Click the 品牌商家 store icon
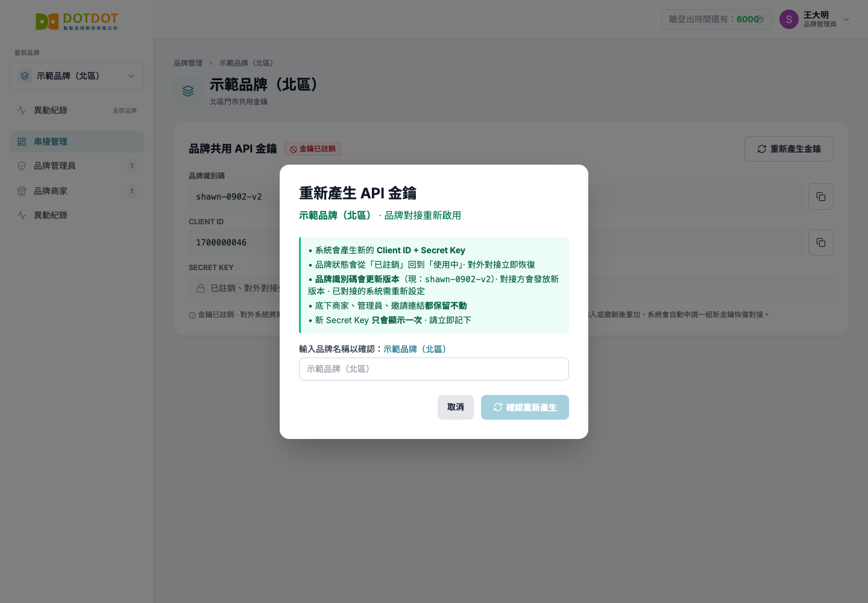This screenshot has width=868, height=603. point(22,191)
